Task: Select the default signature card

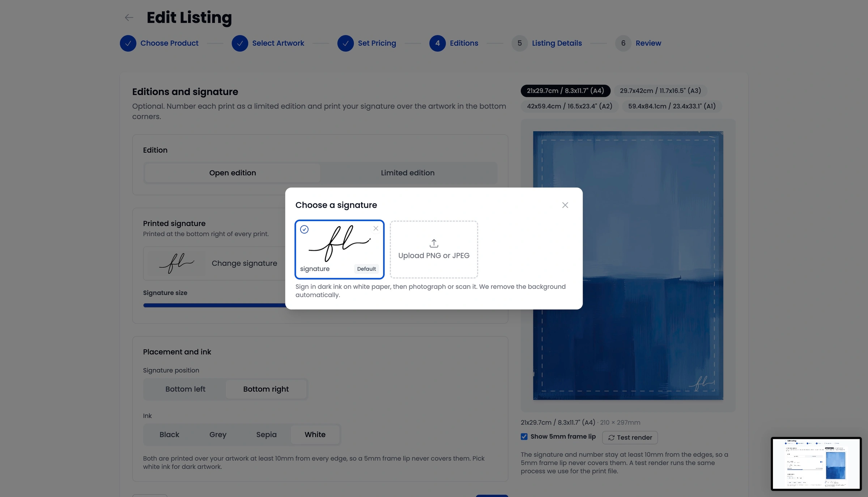Action: coord(339,250)
